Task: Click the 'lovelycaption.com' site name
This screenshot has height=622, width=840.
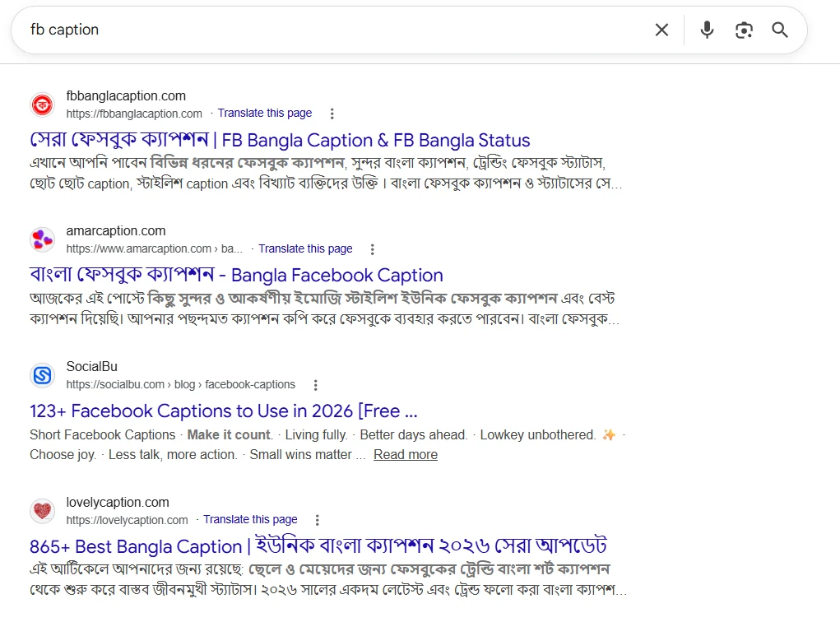Action: coord(118,502)
